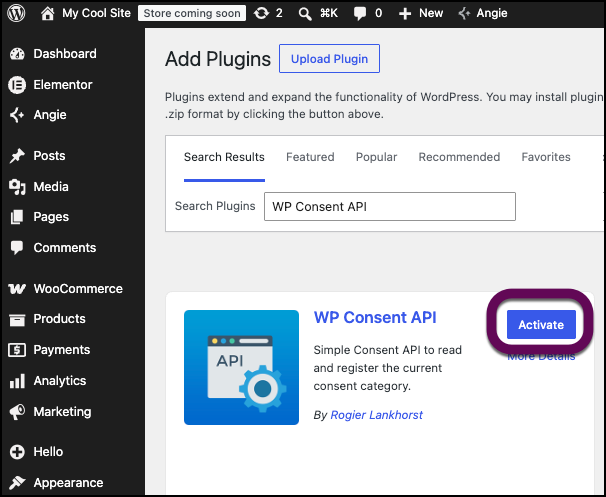This screenshot has height=497, width=606.
Task: Click the Elementor sidebar icon
Action: pyautogui.click(x=17, y=85)
